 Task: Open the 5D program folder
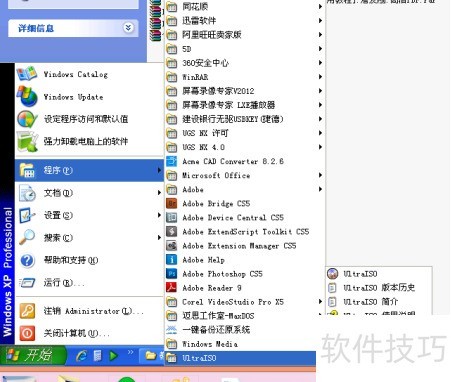tap(244, 49)
